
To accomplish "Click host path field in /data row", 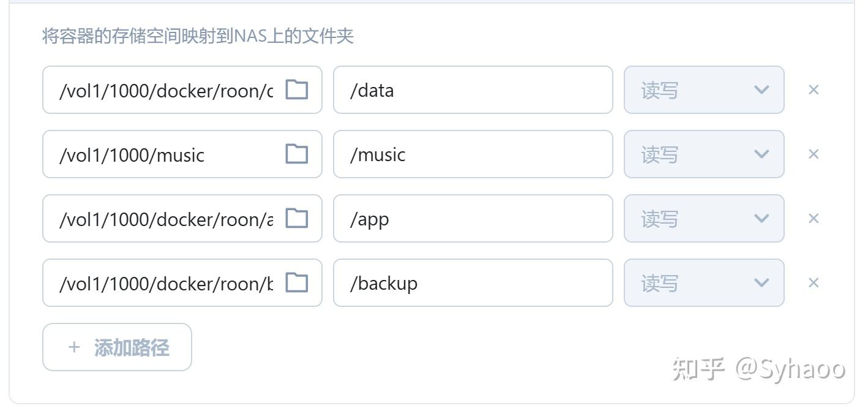I will coord(165,90).
